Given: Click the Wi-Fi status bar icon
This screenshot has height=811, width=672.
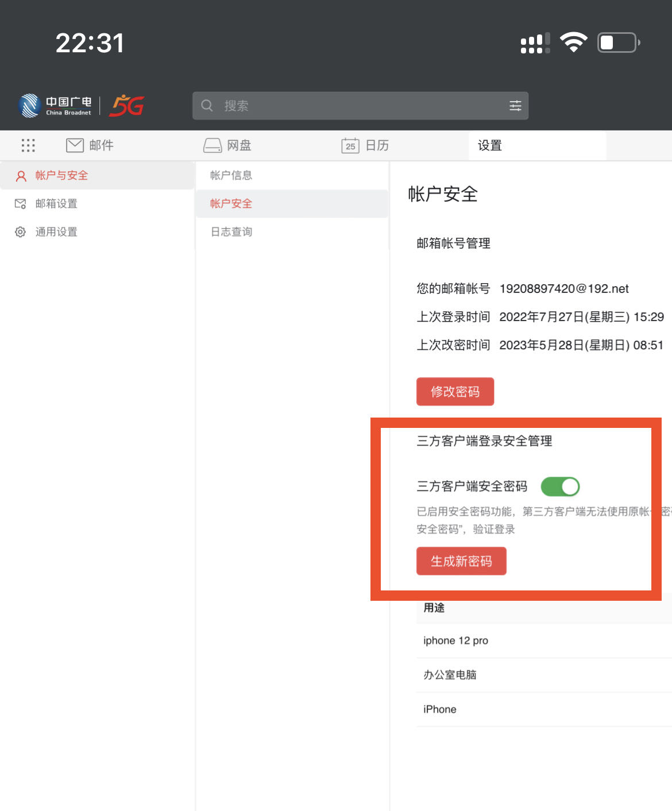Looking at the screenshot, I should point(573,41).
